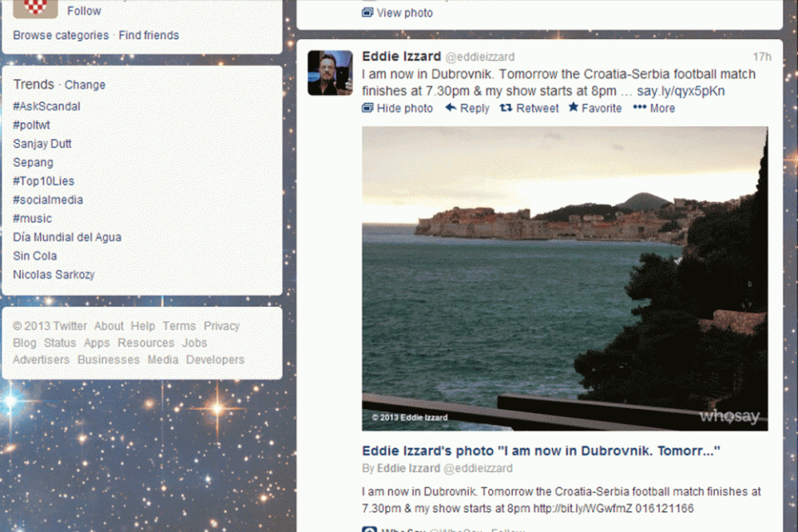This screenshot has width=798, height=532.
Task: Open the Sin Cola trend
Action: pos(35,255)
